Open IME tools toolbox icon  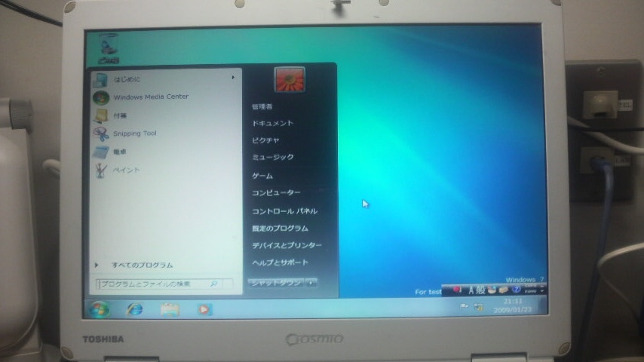tap(504, 290)
